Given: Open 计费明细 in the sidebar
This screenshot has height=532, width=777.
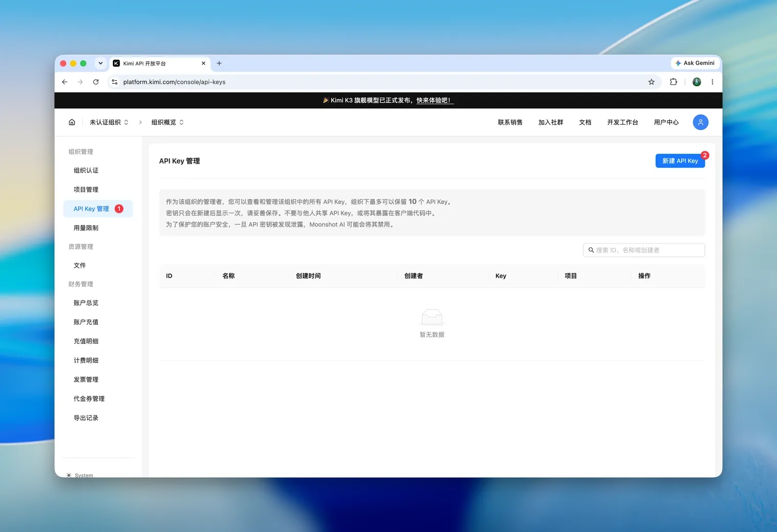Looking at the screenshot, I should (98, 360).
